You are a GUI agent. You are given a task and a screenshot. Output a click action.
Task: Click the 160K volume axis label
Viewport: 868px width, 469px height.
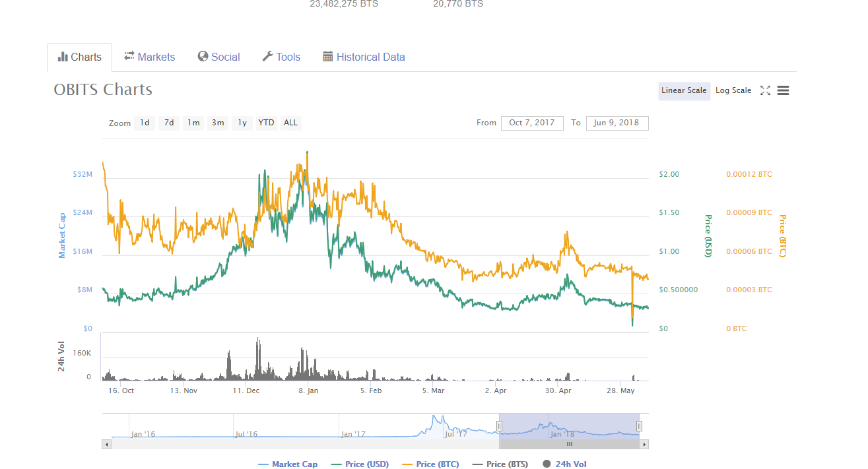[83, 354]
